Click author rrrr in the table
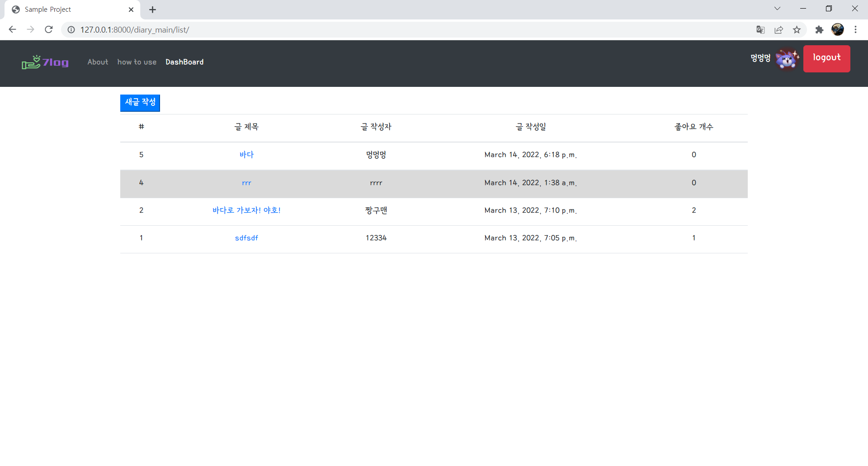868x466 pixels. (376, 183)
